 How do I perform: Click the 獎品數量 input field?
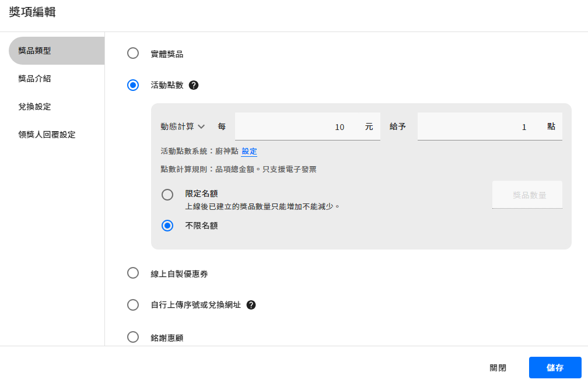coord(527,195)
